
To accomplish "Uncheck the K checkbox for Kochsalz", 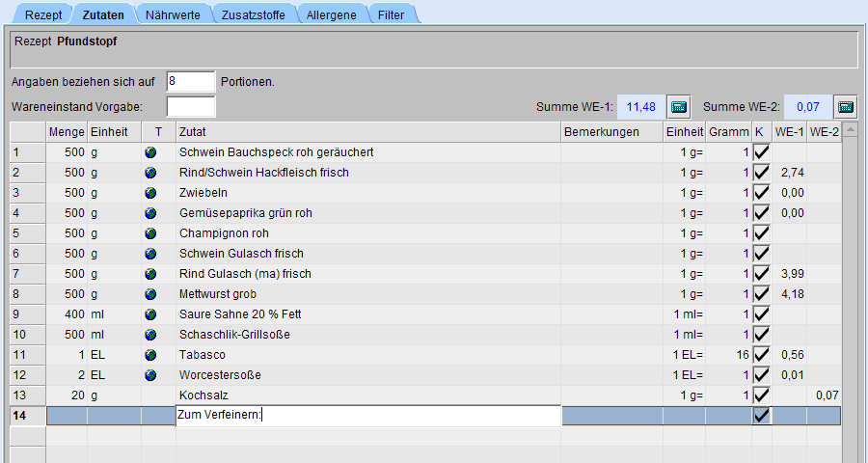I will pos(761,395).
